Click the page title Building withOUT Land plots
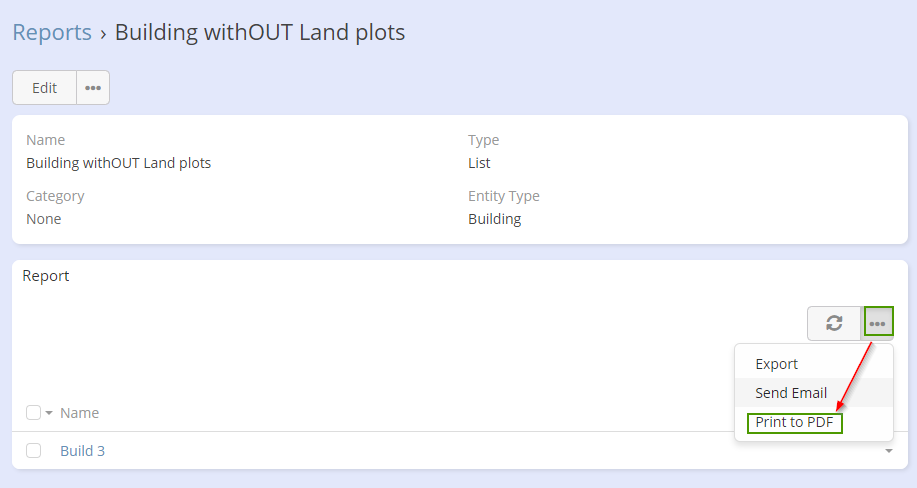 [x=260, y=32]
